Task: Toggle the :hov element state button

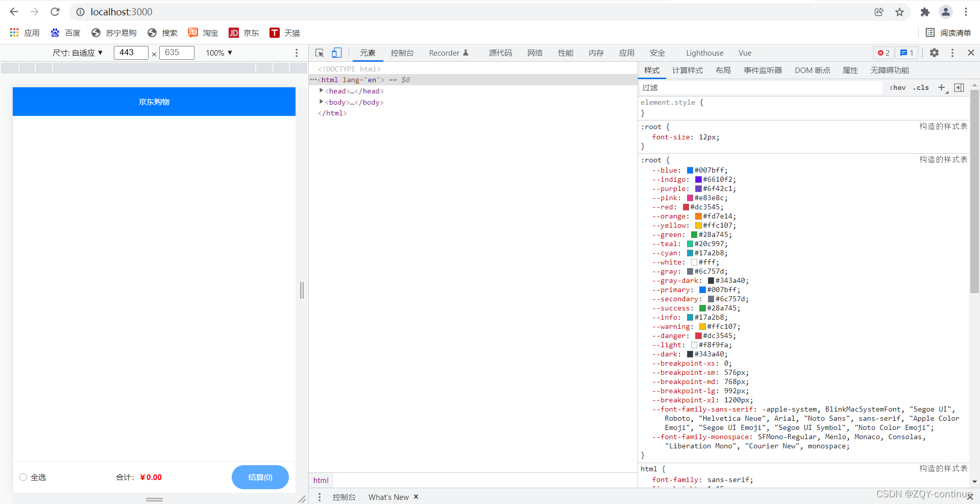Action: click(897, 88)
